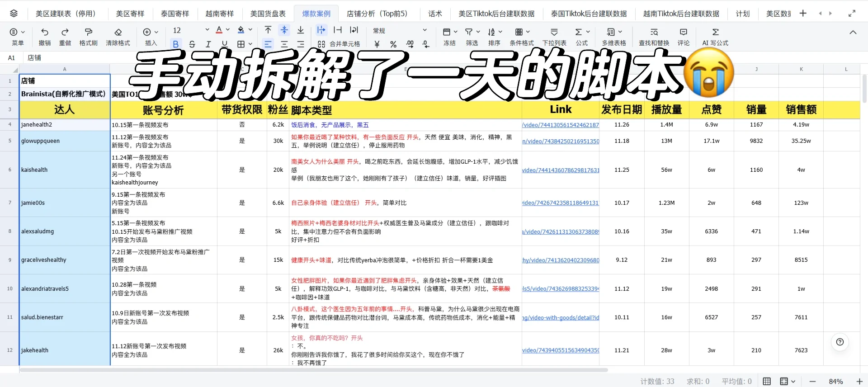Apply currency ¥ format
868x387 pixels.
[x=377, y=44]
